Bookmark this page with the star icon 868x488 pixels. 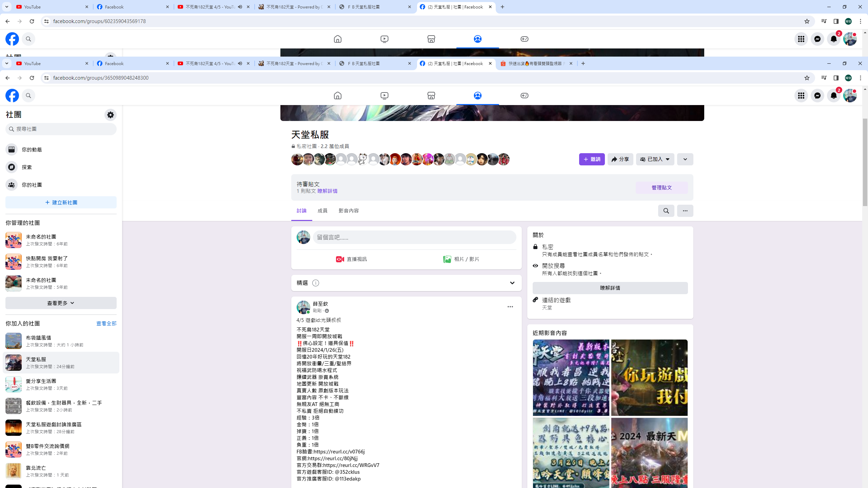click(807, 78)
